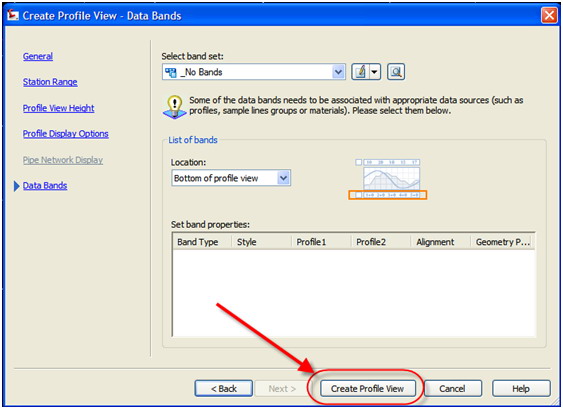Click the Back button

224,389
